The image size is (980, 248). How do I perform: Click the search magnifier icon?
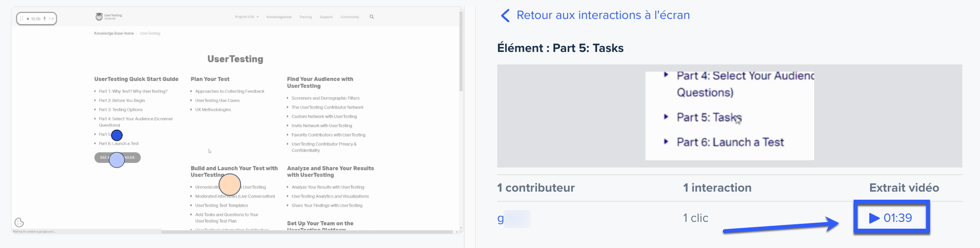[372, 17]
